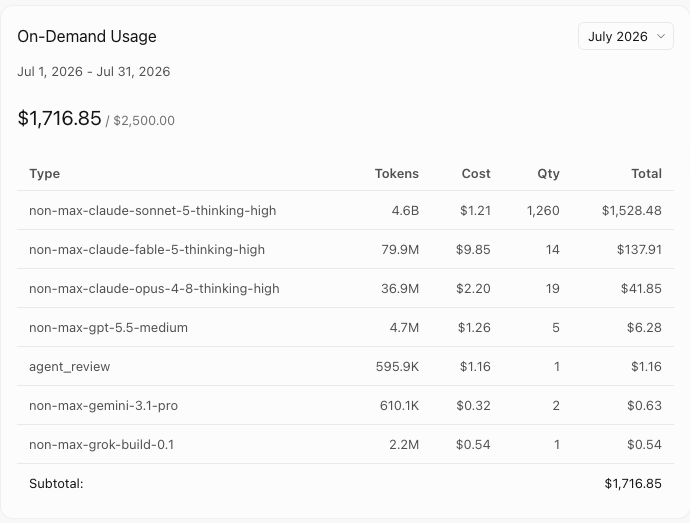Click the 79.9M tokens value
Viewport: 690px width, 523px height.
click(400, 250)
